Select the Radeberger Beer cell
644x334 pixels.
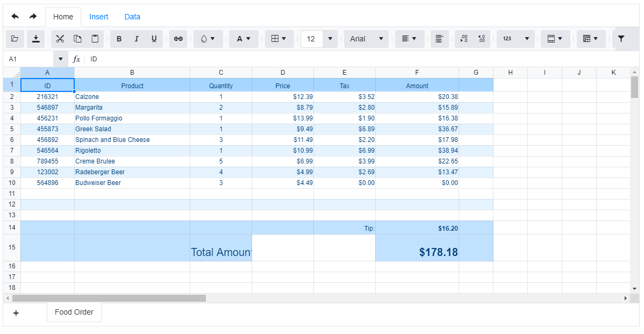(x=132, y=172)
